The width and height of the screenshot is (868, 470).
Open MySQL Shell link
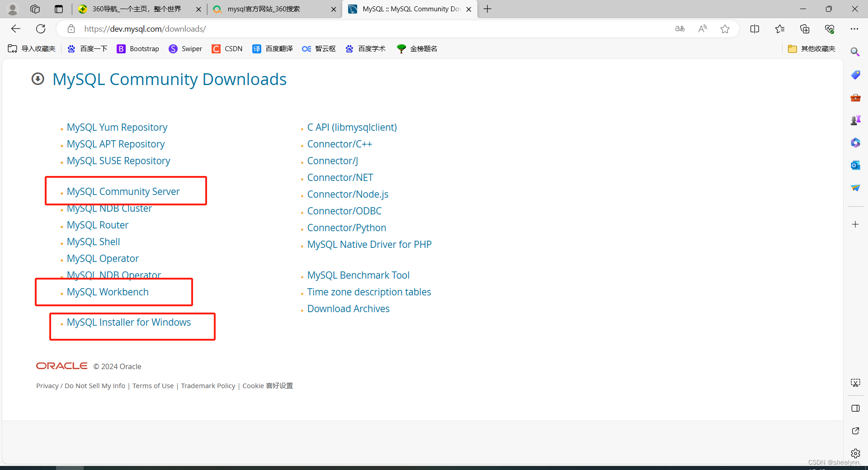tap(94, 242)
